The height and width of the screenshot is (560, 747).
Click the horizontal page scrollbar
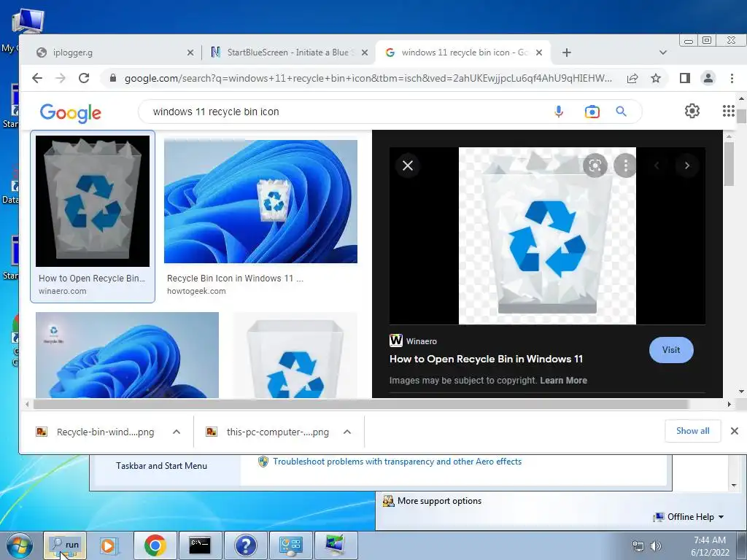(x=360, y=404)
